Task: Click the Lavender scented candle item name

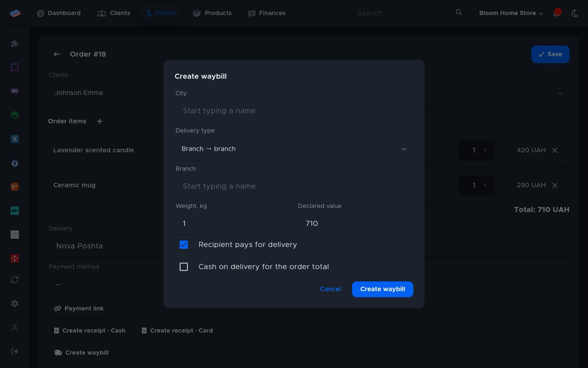Action: tap(93, 150)
